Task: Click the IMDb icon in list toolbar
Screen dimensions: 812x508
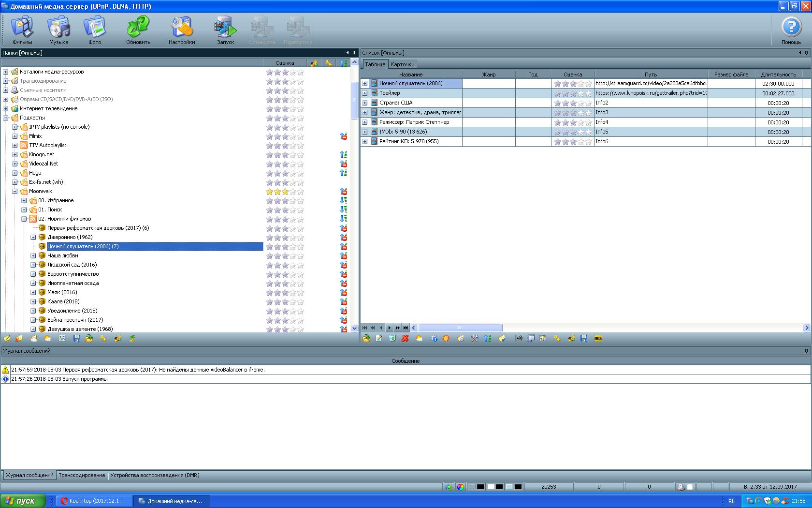Action: coord(598,339)
